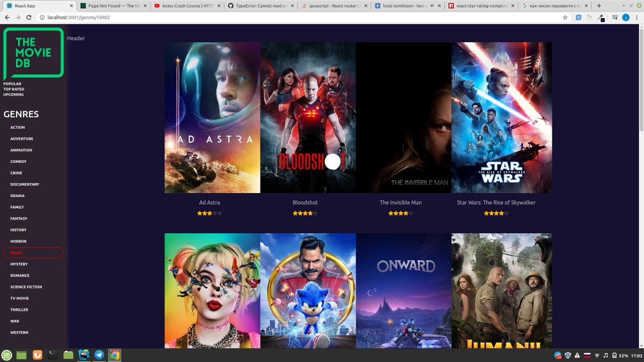Screen dimensions: 644x362
Task: Click the Chrome taskbar icon
Action: click(x=115, y=355)
